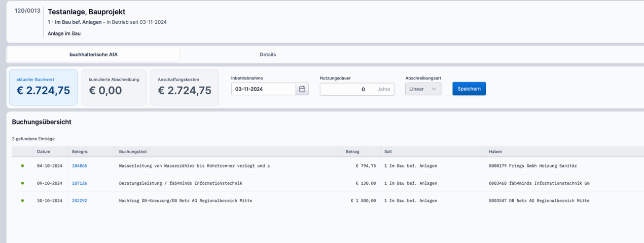Screen dimensions: 644x243
Task: Click into the Inbetriebnahme date field
Action: (263, 89)
